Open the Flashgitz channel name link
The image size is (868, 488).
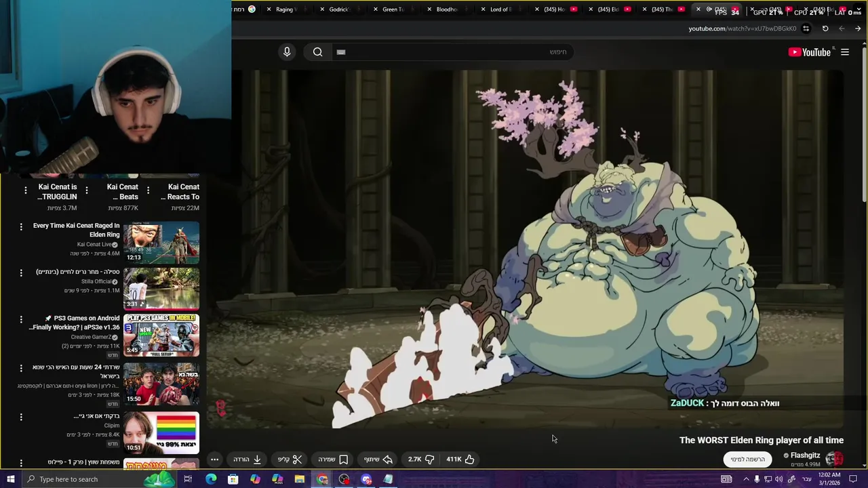coord(805,455)
